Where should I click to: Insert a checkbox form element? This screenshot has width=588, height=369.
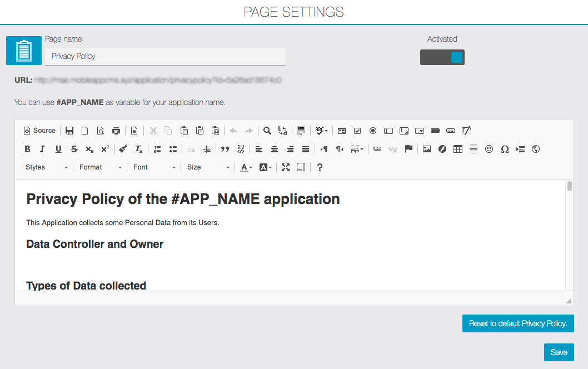357,131
